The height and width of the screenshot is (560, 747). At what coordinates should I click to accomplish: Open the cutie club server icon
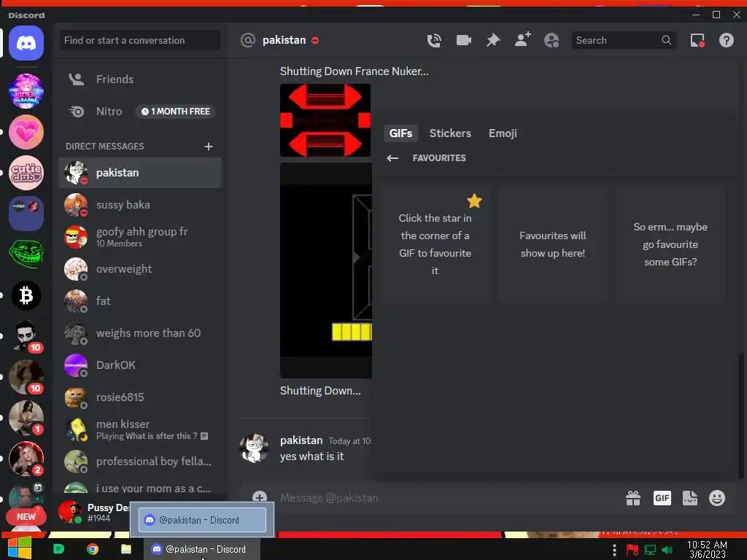(26, 173)
